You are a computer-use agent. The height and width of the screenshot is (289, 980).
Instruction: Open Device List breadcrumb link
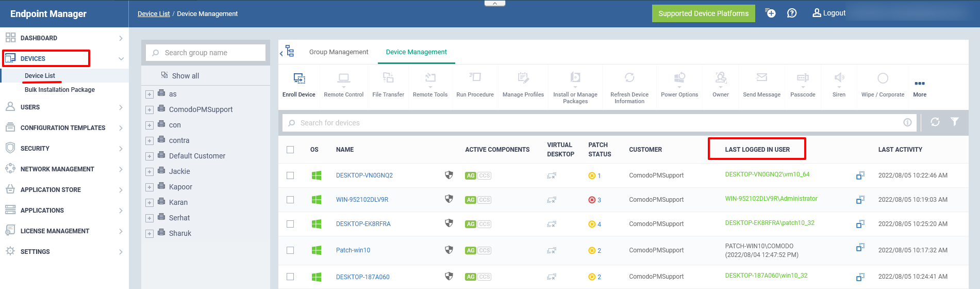pyautogui.click(x=154, y=14)
